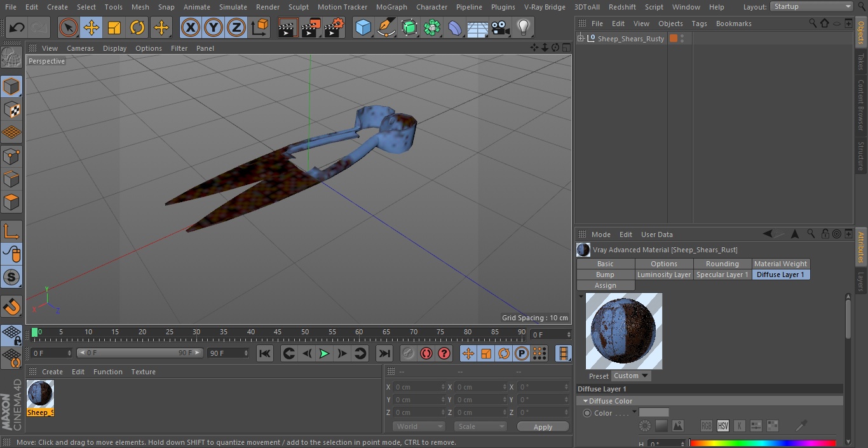Switch color mode to HSV
Screen dimensions: 868x448
[722, 426]
